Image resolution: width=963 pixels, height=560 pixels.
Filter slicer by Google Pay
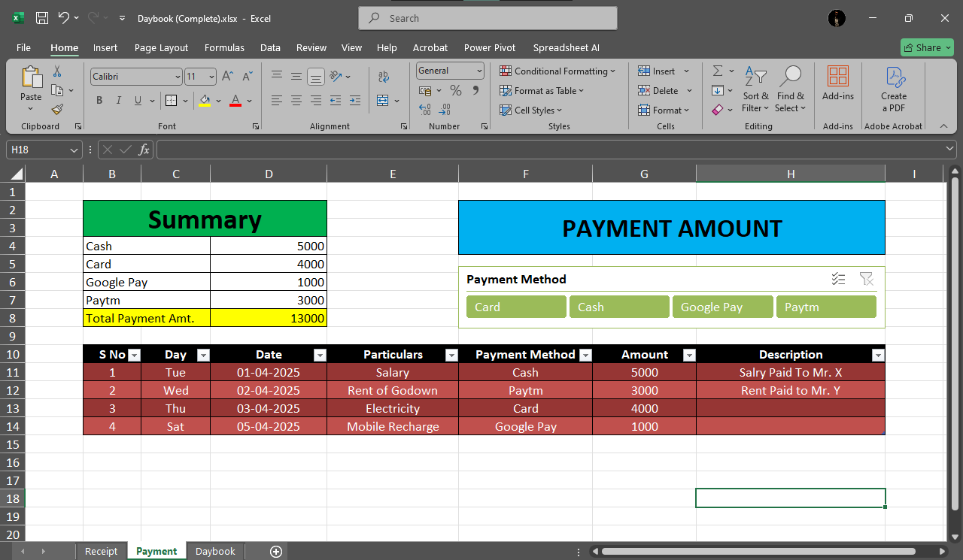click(722, 307)
